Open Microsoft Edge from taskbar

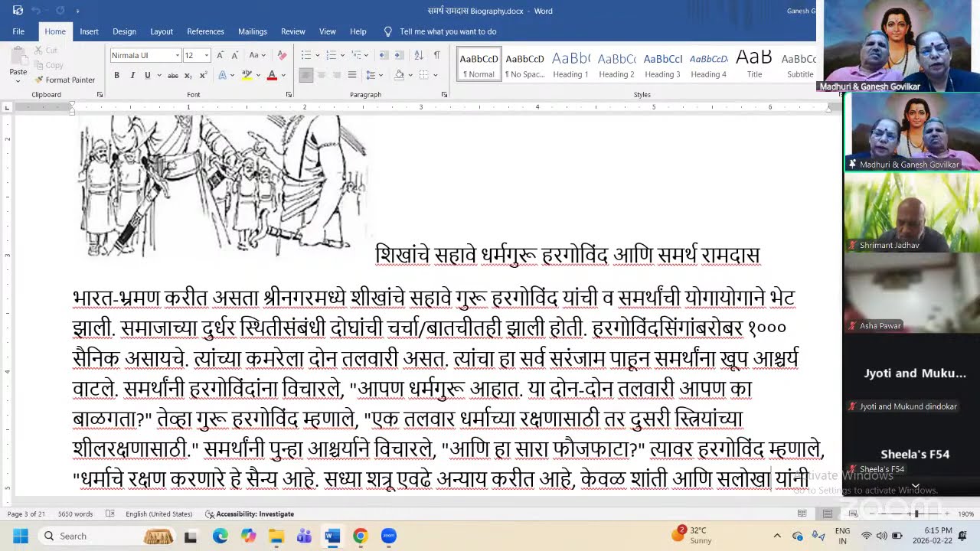click(220, 536)
